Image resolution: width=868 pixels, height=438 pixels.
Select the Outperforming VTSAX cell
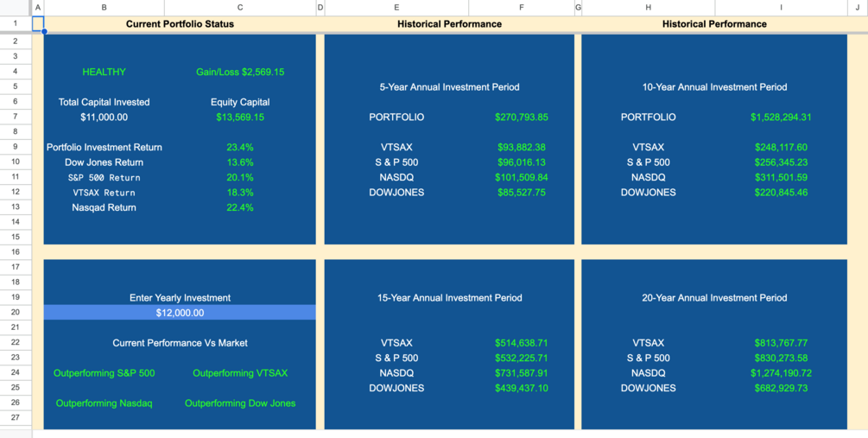pyautogui.click(x=240, y=373)
